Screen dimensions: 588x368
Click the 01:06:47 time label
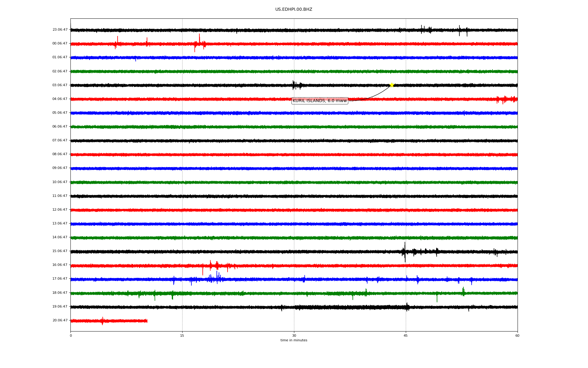(x=60, y=57)
